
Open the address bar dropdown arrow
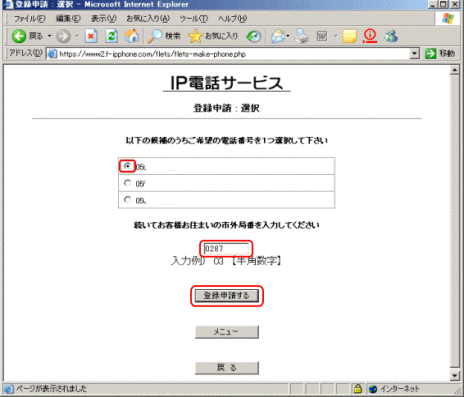(414, 53)
